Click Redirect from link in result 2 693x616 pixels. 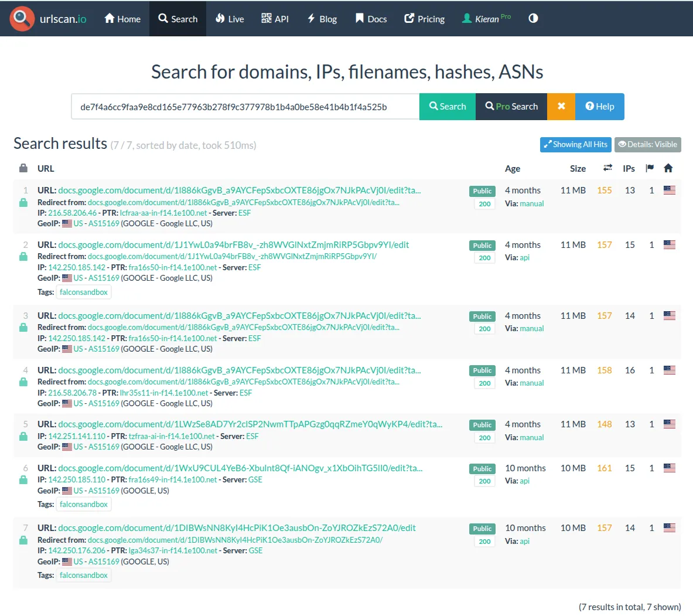click(232, 256)
